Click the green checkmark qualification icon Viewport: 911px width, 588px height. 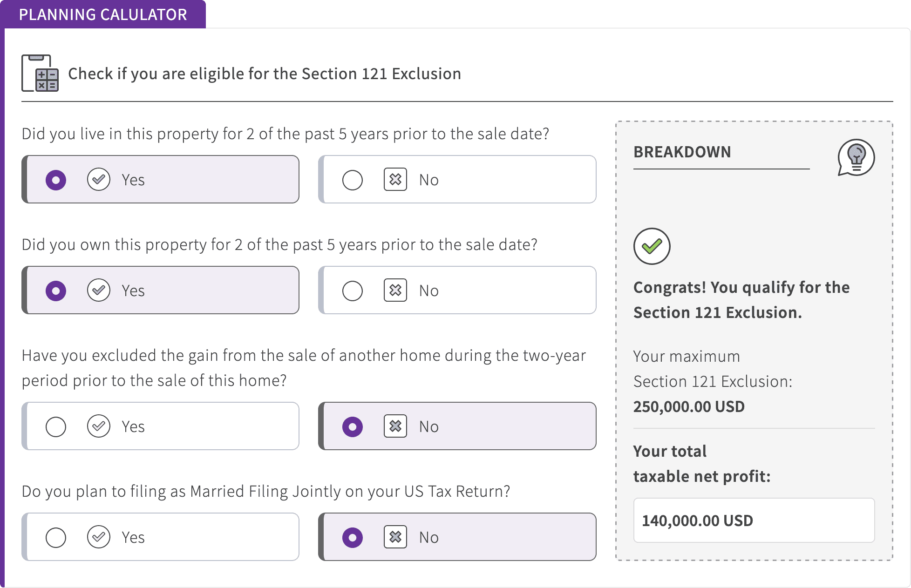pyautogui.click(x=652, y=246)
